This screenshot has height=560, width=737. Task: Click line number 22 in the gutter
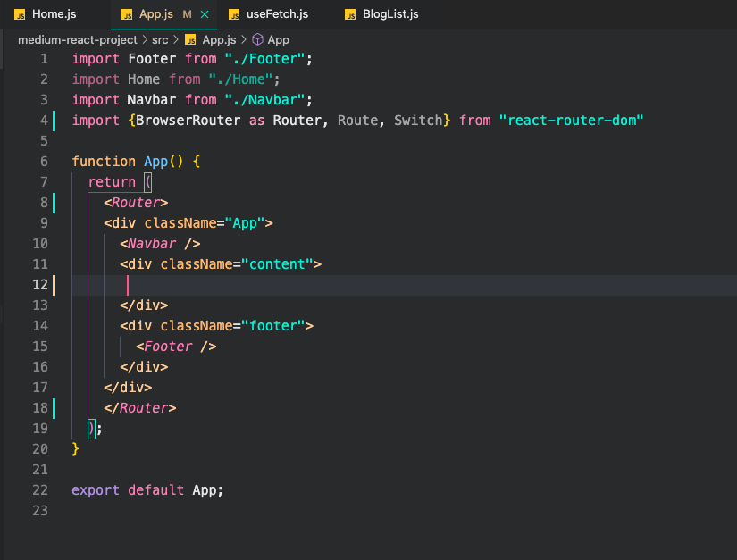point(40,490)
